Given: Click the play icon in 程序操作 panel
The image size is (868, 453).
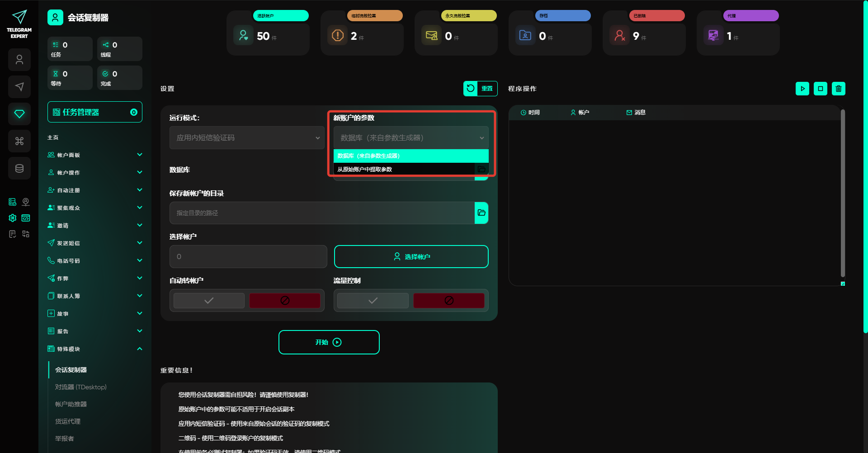Looking at the screenshot, I should point(802,89).
